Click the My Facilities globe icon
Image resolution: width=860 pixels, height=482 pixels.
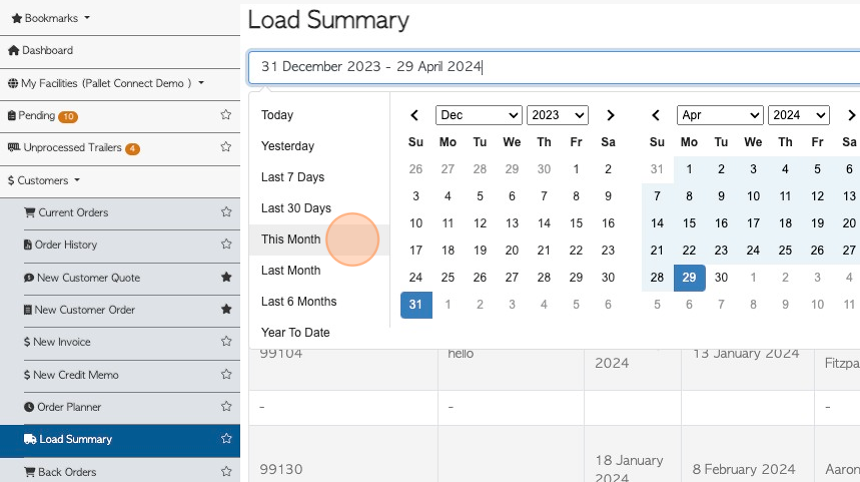click(13, 83)
